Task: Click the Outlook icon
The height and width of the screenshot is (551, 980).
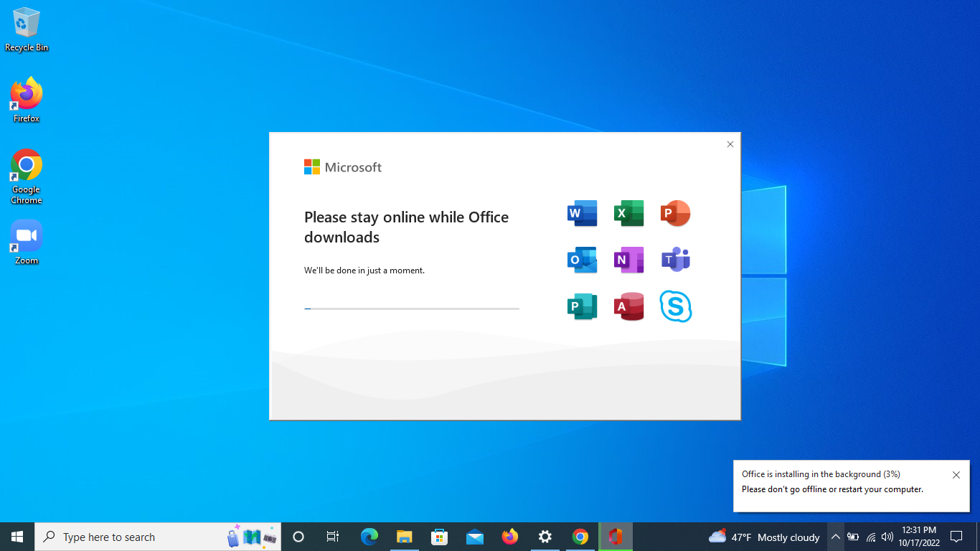Action: [x=582, y=260]
